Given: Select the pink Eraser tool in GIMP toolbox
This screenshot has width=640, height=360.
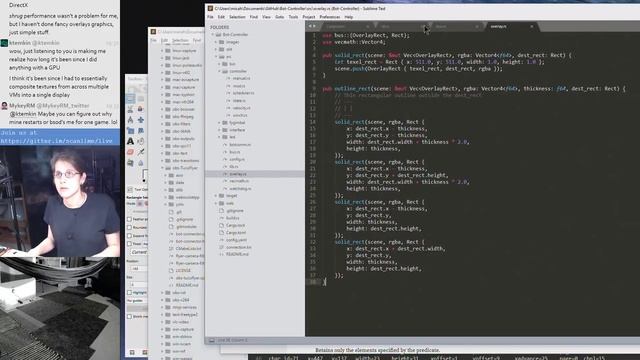Looking at the screenshot, I should click(x=130, y=152).
